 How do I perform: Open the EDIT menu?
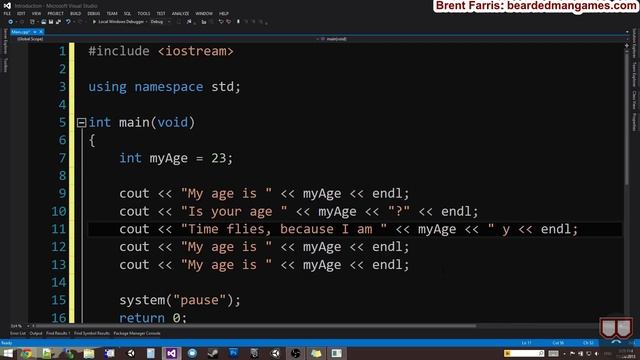(x=21, y=13)
